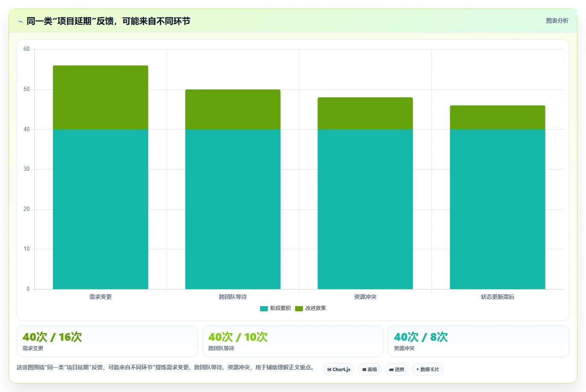Screen dimensions: 586x392
Task: Click the green segment of 需求变更 bar
Action: tap(100, 97)
